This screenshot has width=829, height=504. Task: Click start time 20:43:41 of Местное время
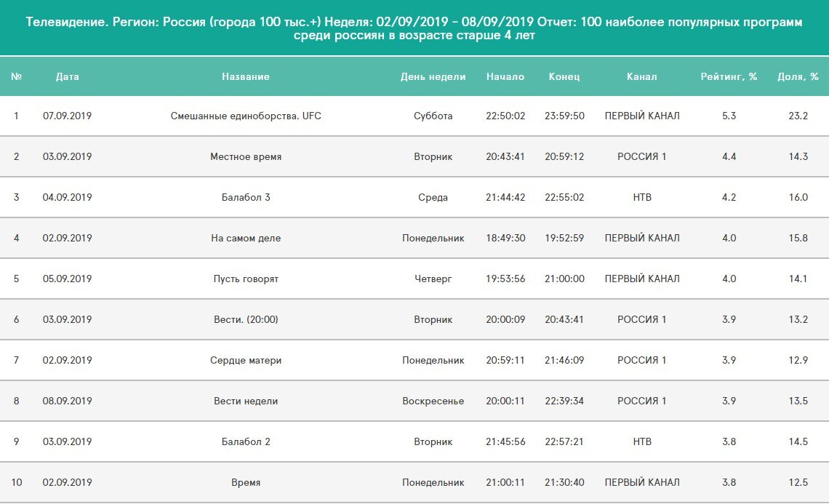505,156
